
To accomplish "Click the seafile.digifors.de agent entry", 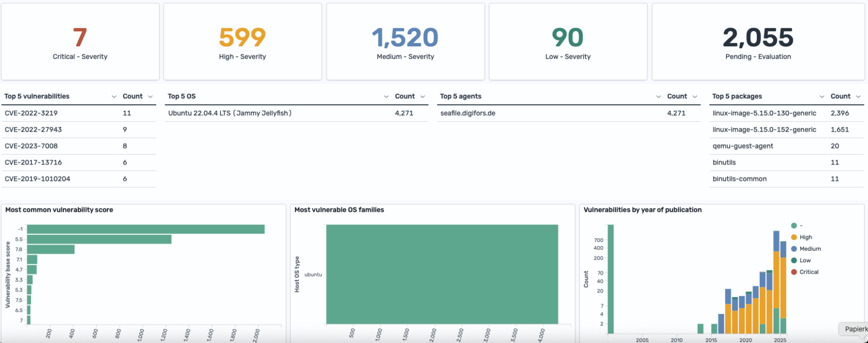I will [467, 113].
